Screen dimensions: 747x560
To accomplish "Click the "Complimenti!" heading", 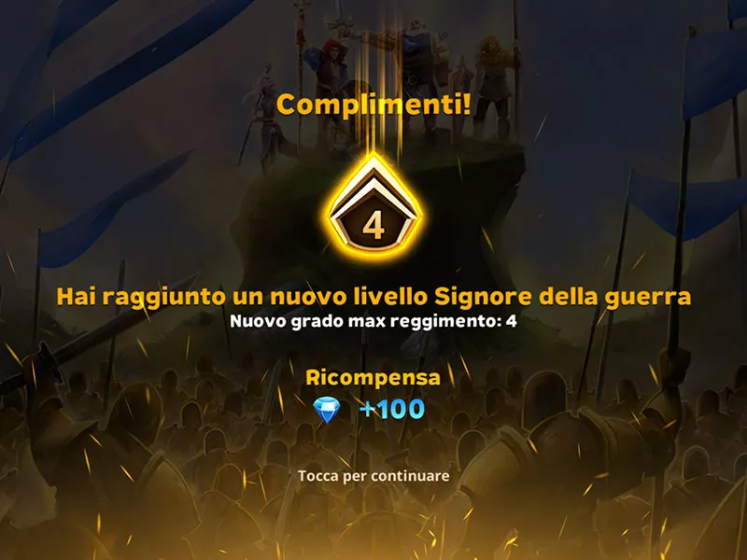I will coord(373,105).
